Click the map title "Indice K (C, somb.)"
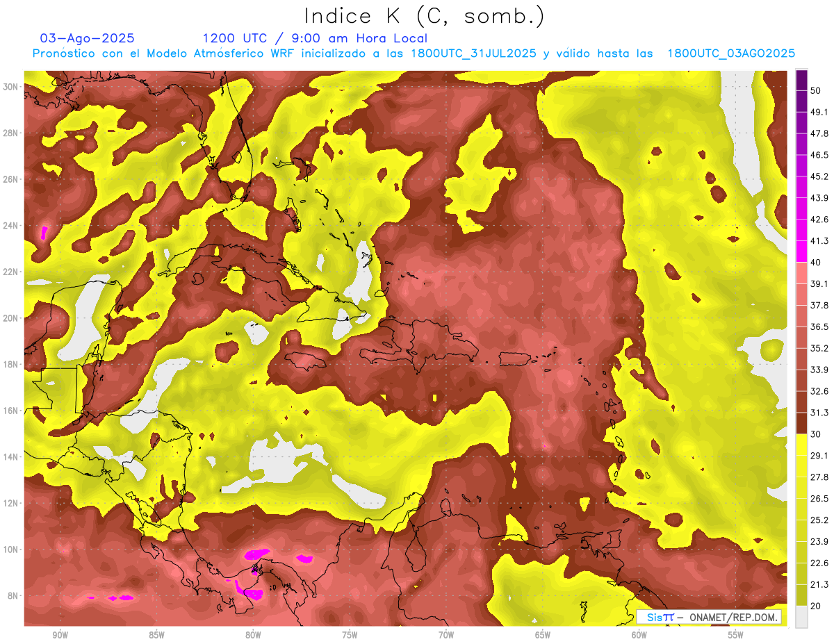 click(425, 16)
